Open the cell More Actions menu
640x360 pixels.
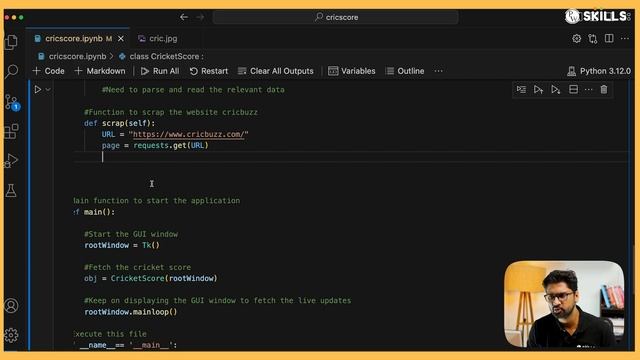tap(588, 89)
